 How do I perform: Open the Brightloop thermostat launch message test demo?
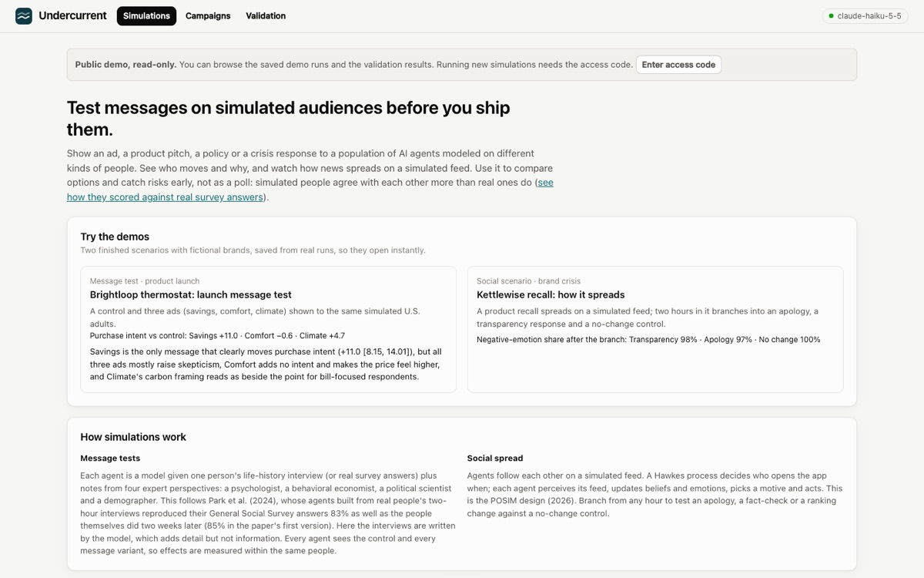268,329
